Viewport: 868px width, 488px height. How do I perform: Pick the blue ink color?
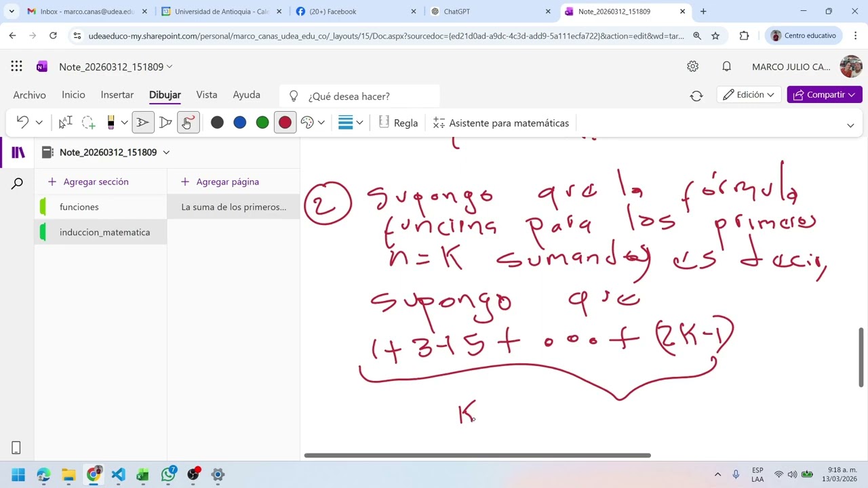point(239,123)
